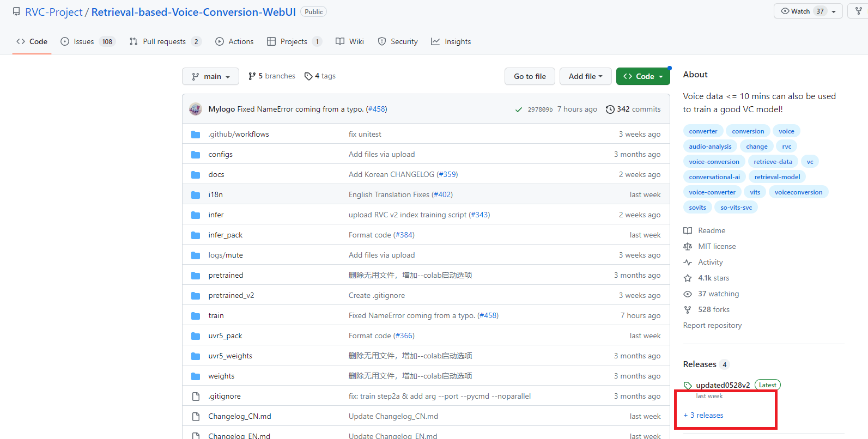Screen dimensions: 868x439
Task: Click the commit check status icon
Action: [518, 109]
